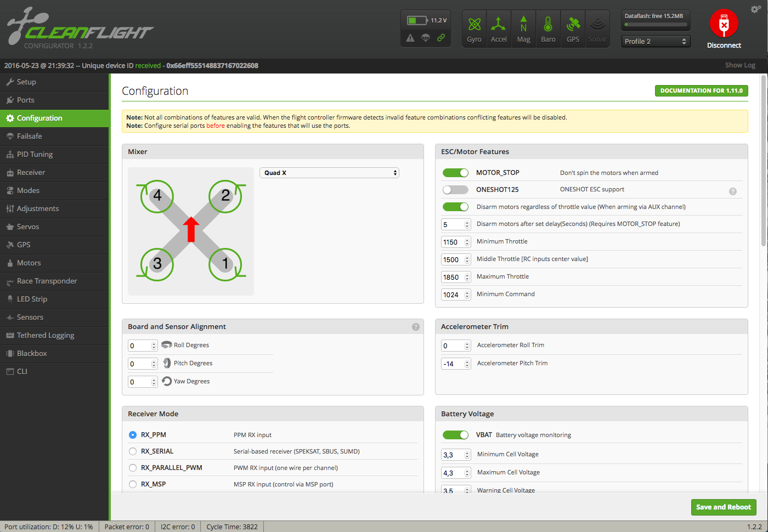Click motor 3 on the mixer diagram
This screenshot has height=532, width=768.
pos(157,264)
